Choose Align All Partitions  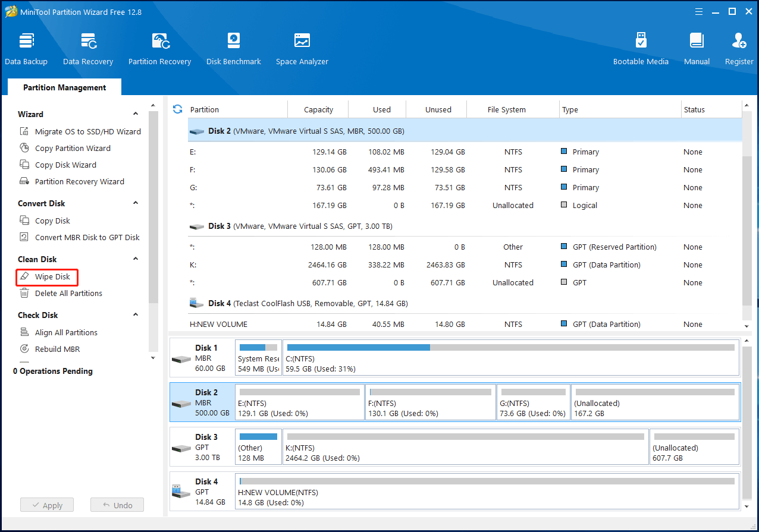tap(59, 332)
